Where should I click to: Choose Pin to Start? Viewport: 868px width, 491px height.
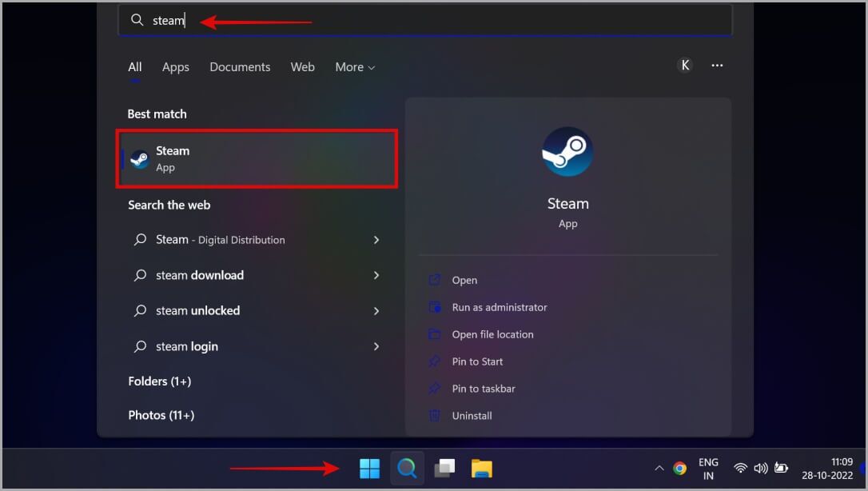(x=477, y=361)
